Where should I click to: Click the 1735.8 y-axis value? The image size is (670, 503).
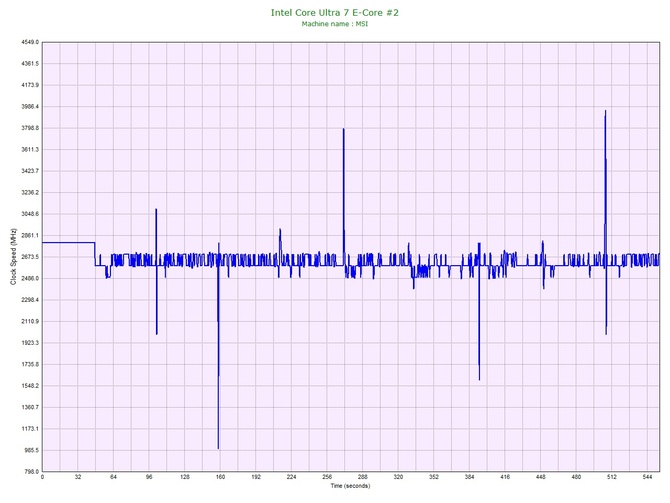[30, 365]
